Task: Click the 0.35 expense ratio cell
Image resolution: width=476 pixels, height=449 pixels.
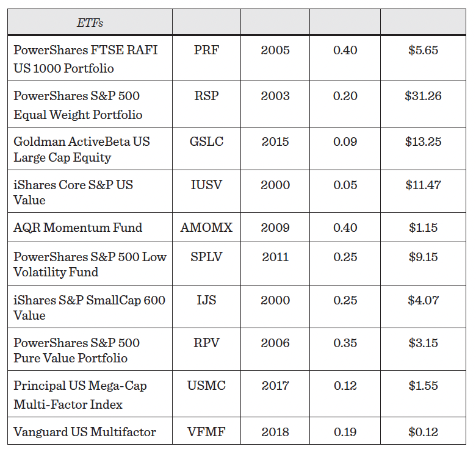Action: (x=345, y=343)
